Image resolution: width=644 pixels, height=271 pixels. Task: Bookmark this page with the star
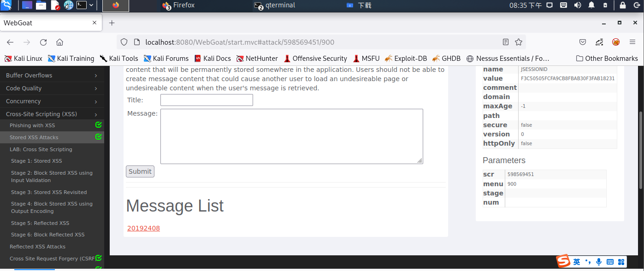pos(519,42)
